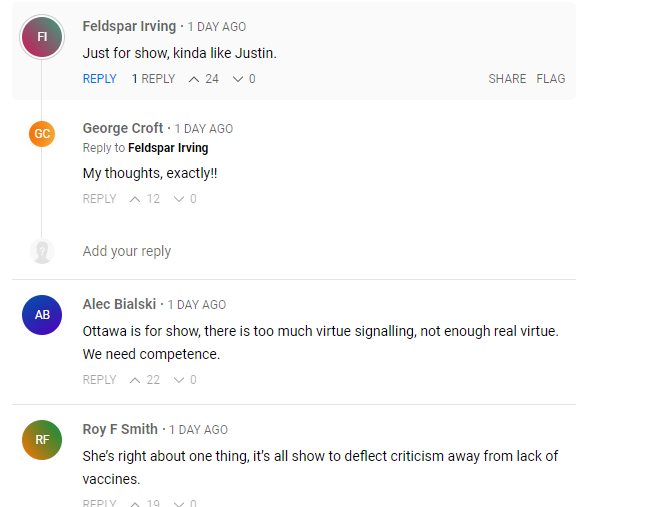Downvote Alec Bialski's comment
Image resolution: width=666 pixels, height=507 pixels.
tap(179, 380)
